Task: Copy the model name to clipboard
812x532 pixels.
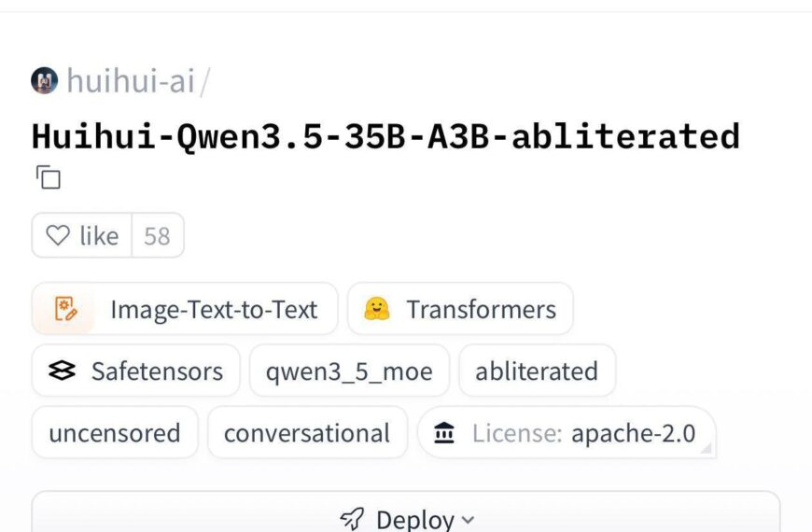Action: click(x=48, y=176)
